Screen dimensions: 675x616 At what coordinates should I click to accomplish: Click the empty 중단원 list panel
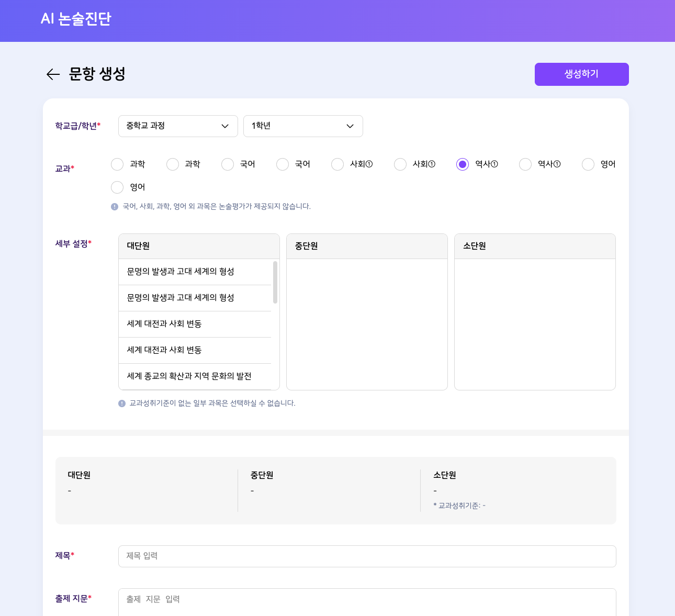367,324
